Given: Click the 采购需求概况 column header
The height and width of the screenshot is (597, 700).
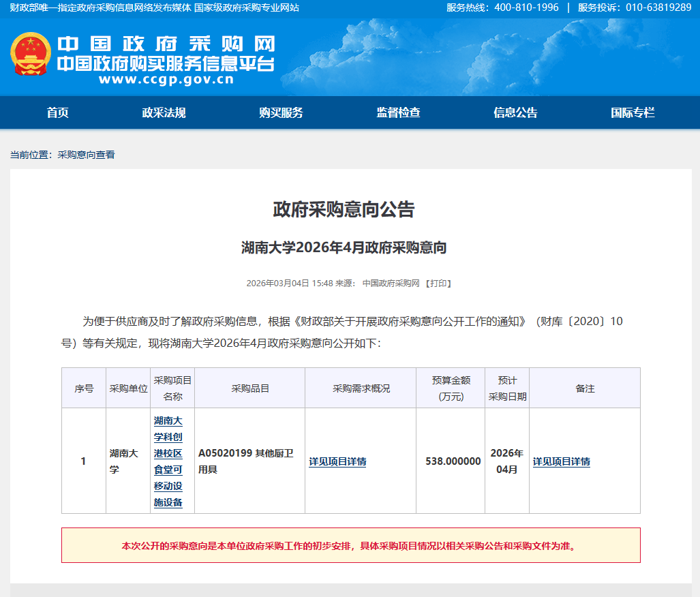Looking at the screenshot, I should [361, 388].
